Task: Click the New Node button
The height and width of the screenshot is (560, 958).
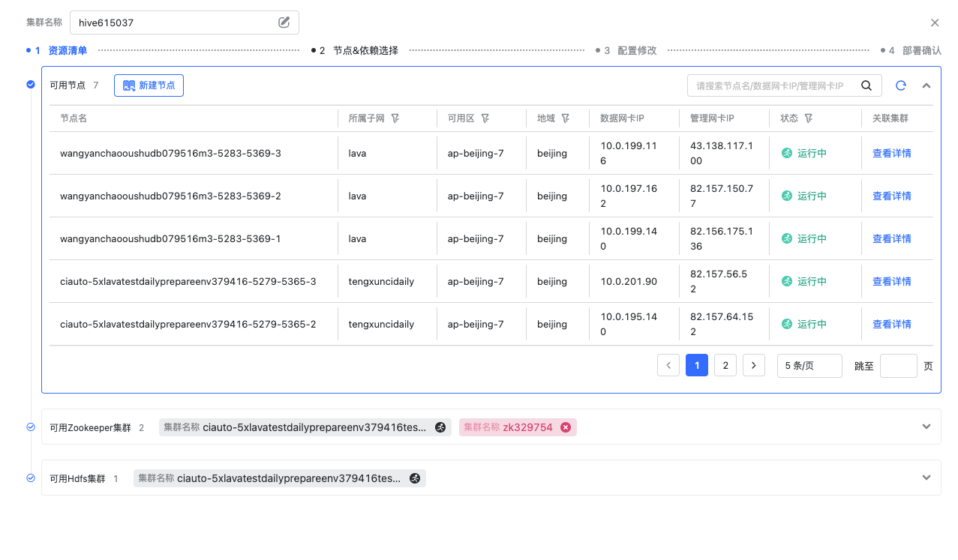Action: click(149, 85)
